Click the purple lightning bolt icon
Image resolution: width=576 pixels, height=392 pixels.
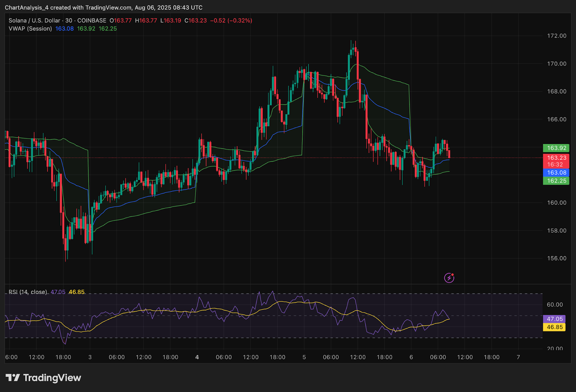point(449,278)
